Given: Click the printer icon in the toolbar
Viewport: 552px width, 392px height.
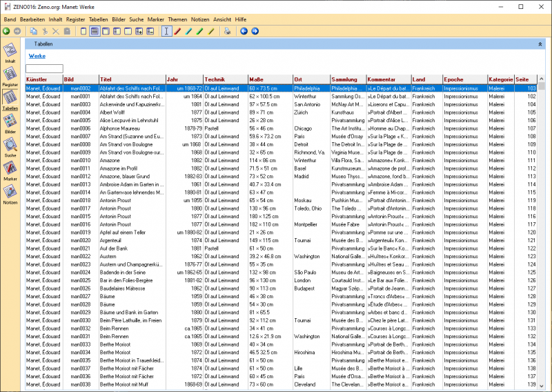Looking at the screenshot, I should (x=228, y=31).
